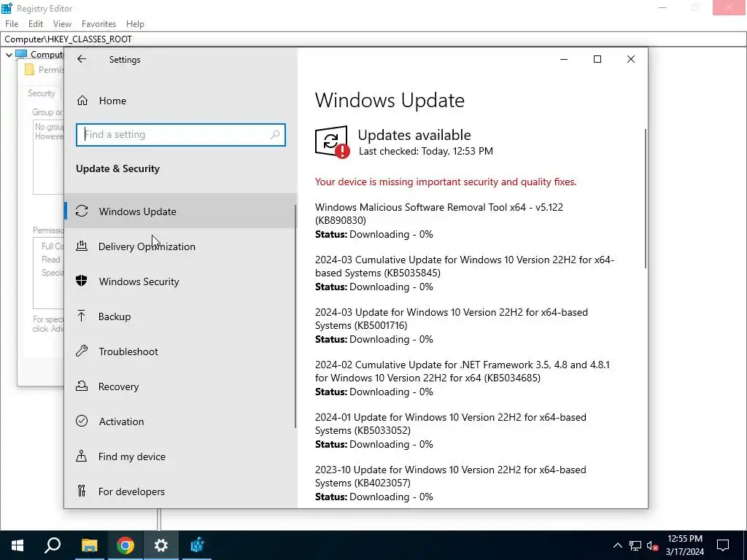Open View menu in Registry Editor
Screen dimensions: 747x560
coord(62,24)
